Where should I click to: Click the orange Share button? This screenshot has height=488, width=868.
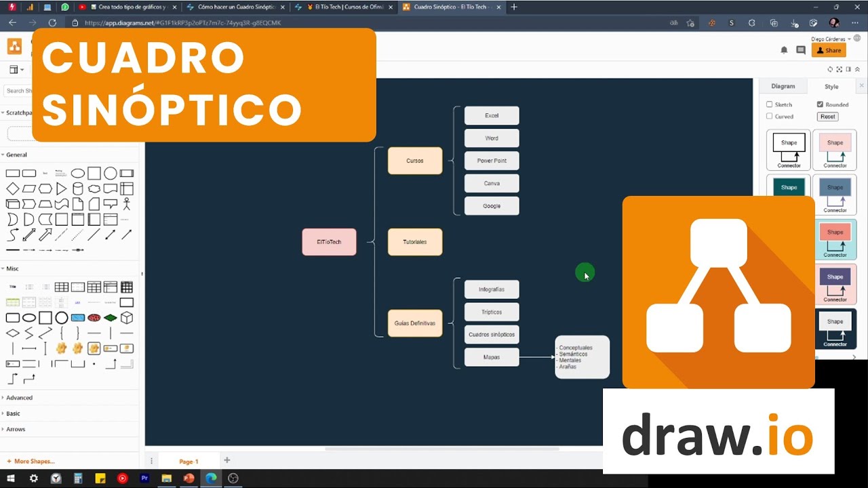(x=829, y=50)
